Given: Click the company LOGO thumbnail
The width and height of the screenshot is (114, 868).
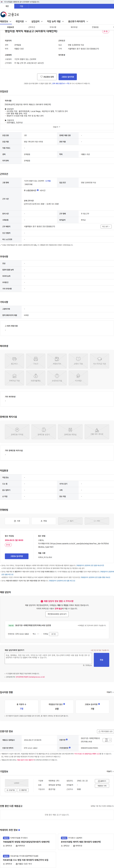Looking at the screenshot, I should (x=17, y=783).
